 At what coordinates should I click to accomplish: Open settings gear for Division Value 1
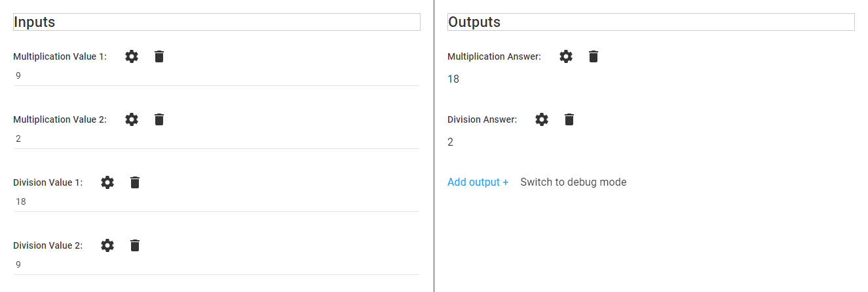point(107,182)
